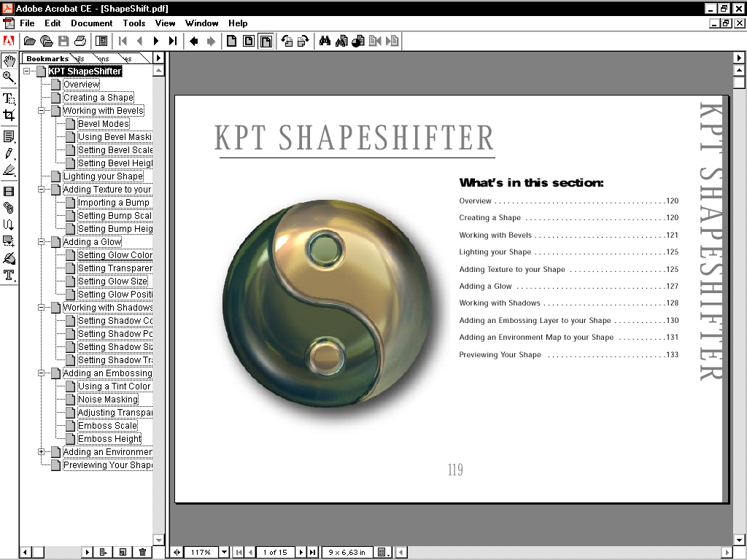
Task: Select the Link tool
Action: (x=9, y=208)
